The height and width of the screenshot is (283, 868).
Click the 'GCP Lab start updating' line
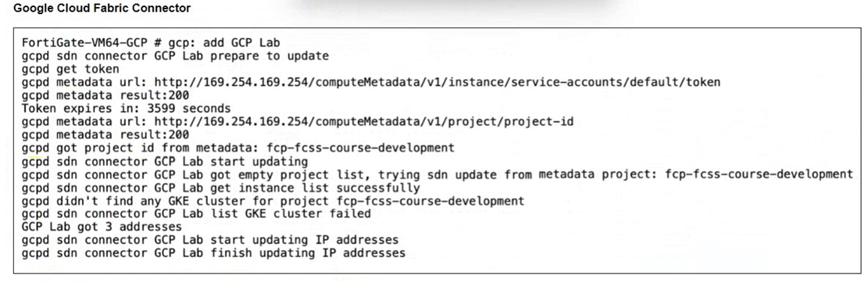coord(165,161)
